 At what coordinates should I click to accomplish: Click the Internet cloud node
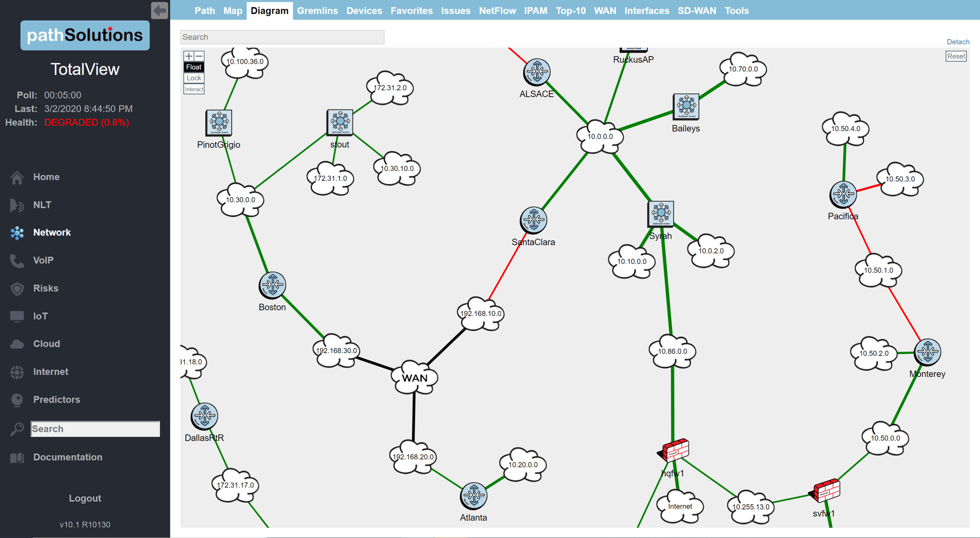tap(680, 506)
